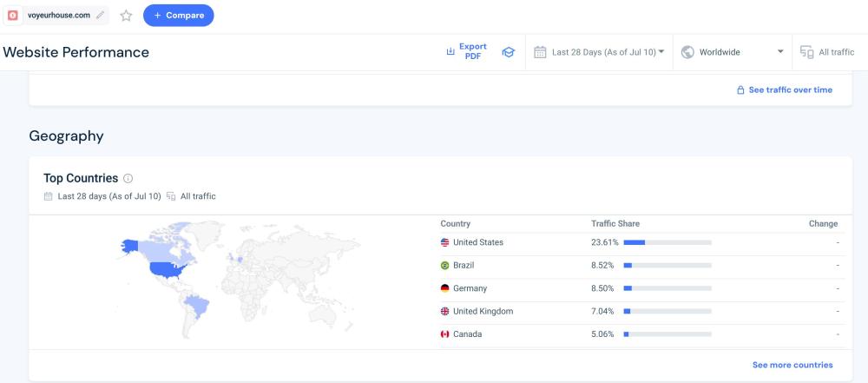Open the graduation cap learning icon
The height and width of the screenshot is (383, 868).
point(509,52)
